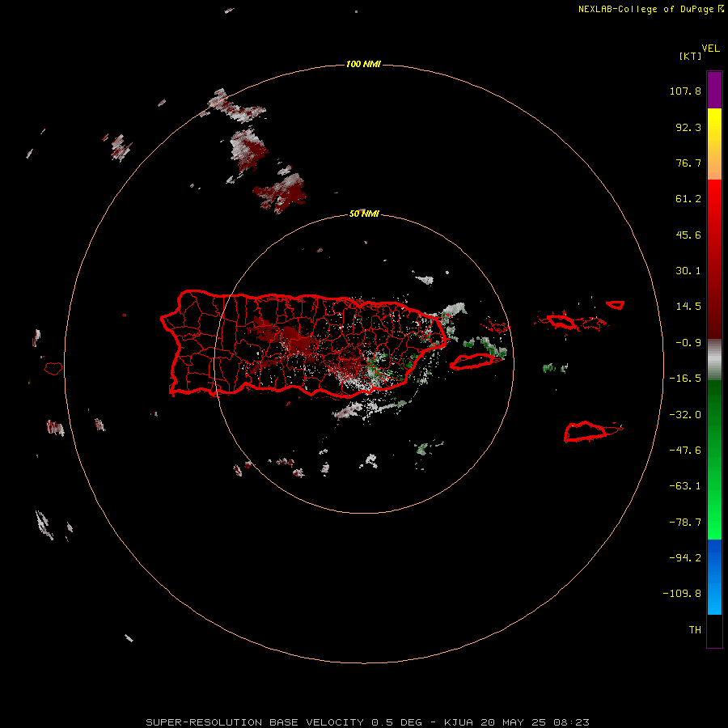This screenshot has height=728, width=728.
Task: Click the VEL legend title
Action: 710,49
